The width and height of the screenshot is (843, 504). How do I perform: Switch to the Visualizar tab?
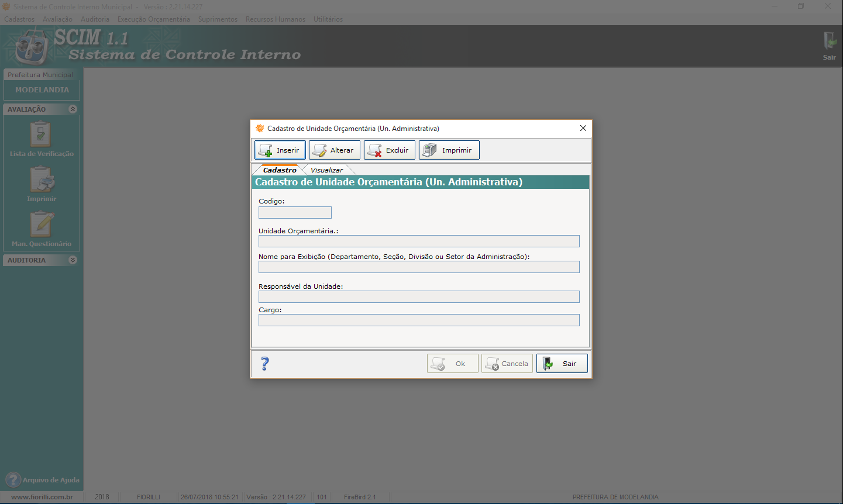pos(326,170)
